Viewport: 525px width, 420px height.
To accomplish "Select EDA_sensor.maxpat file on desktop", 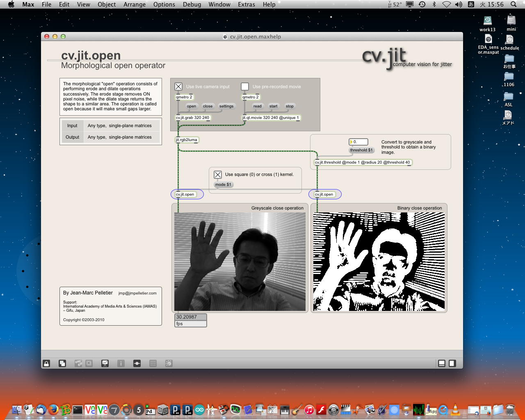I will 488,44.
